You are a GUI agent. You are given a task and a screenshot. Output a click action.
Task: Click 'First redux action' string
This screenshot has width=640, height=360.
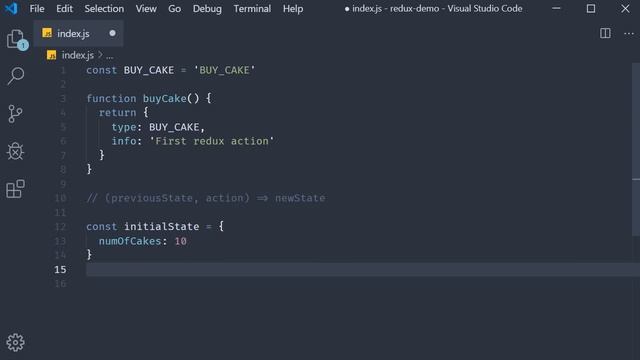pos(211,141)
